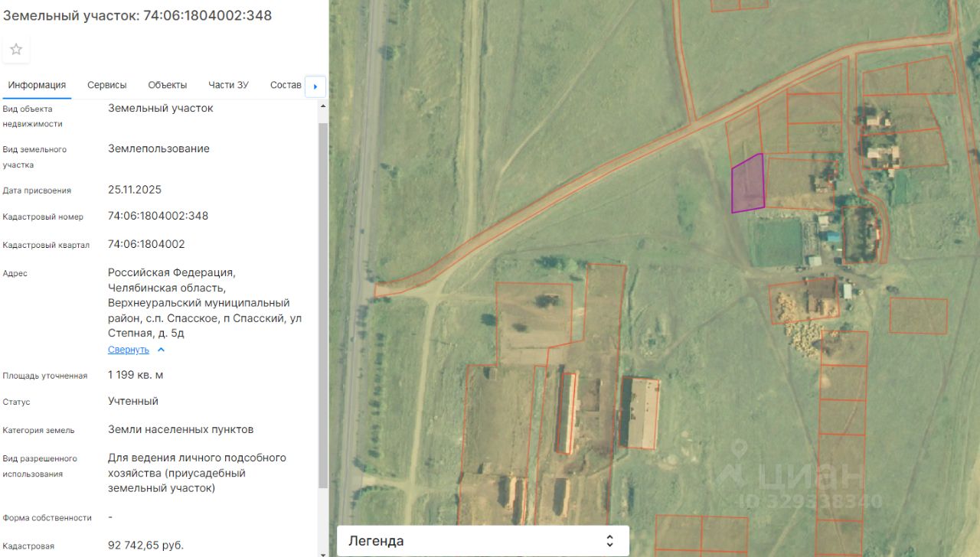Click the info panel vertical scrollbar
980x557 pixels.
(323, 306)
